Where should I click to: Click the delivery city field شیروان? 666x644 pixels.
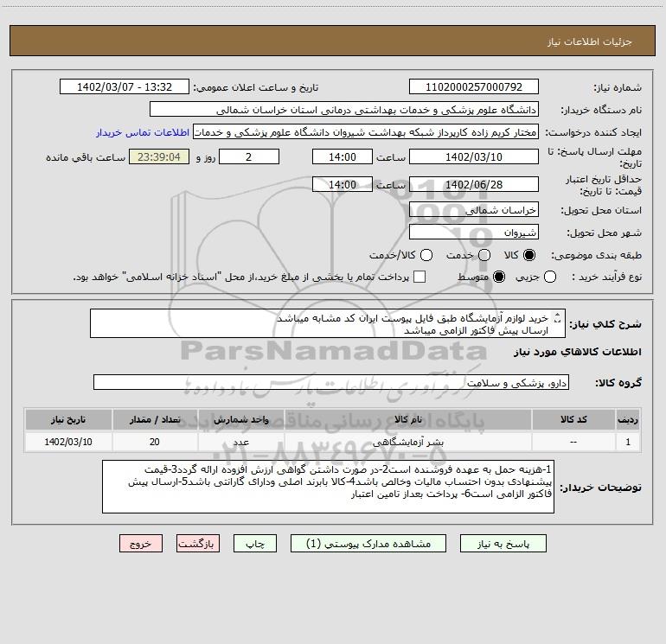coord(474,233)
